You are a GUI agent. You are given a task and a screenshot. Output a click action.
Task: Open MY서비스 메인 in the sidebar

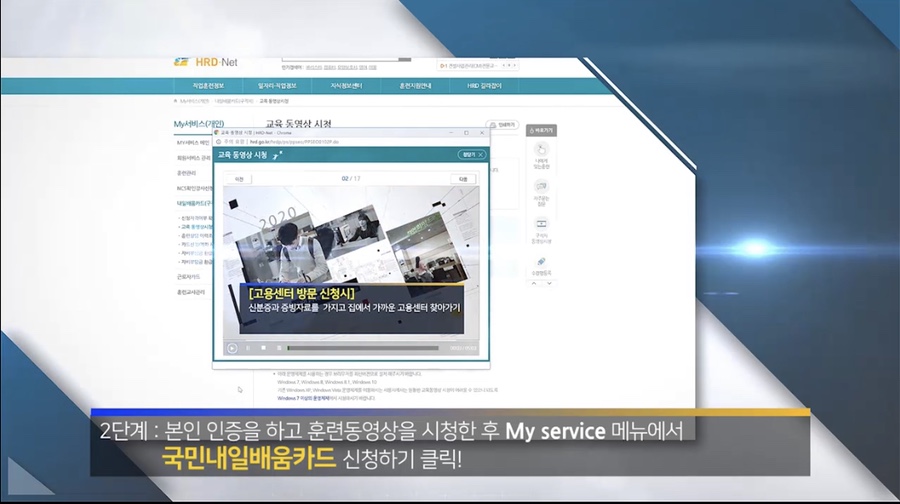[193, 142]
